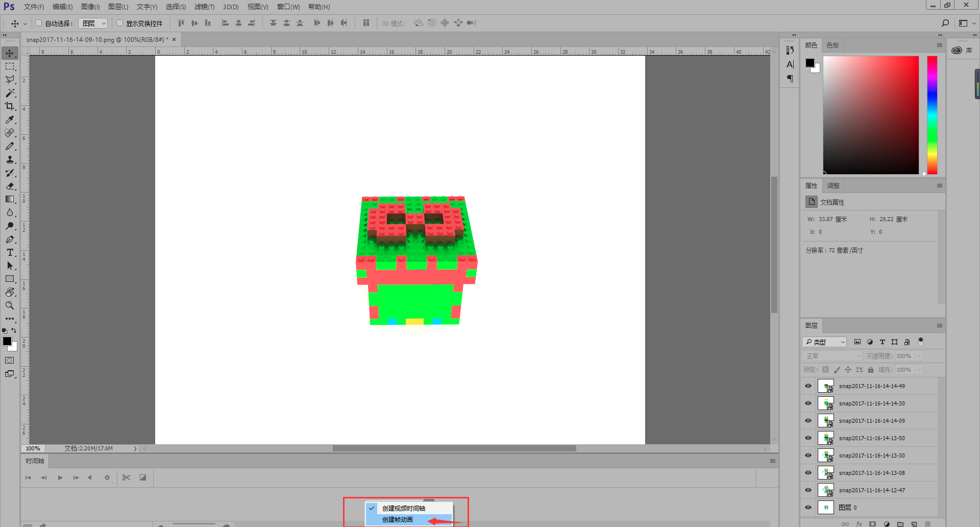Select the Eyedropper tool
The image size is (980, 527).
coord(10,119)
